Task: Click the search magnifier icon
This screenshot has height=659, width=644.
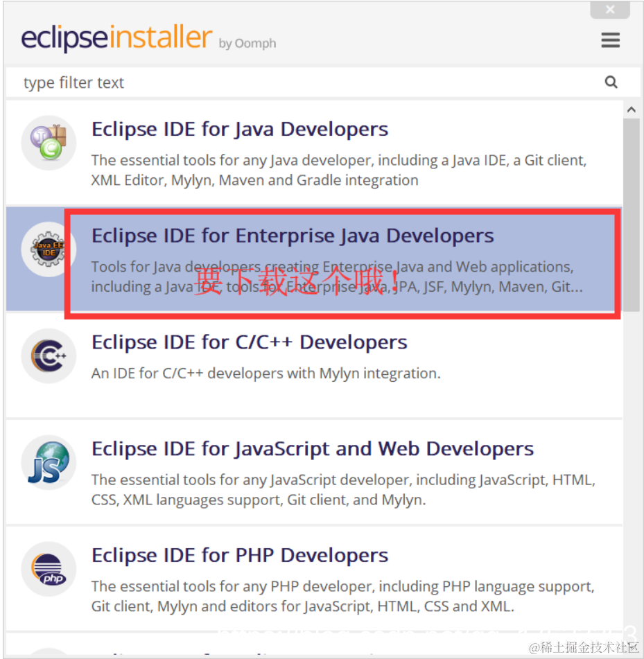Action: coord(611,82)
